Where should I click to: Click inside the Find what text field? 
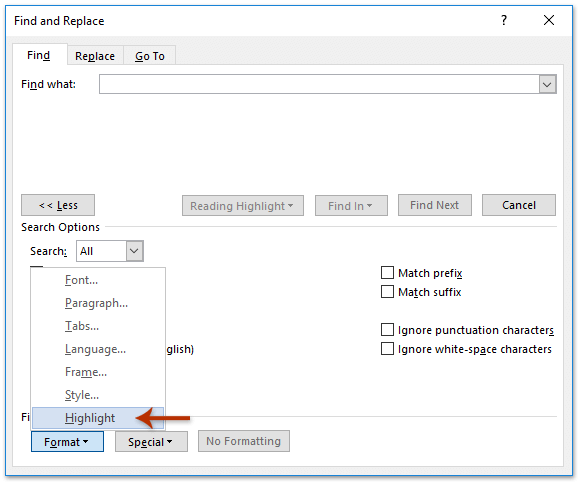click(x=319, y=84)
